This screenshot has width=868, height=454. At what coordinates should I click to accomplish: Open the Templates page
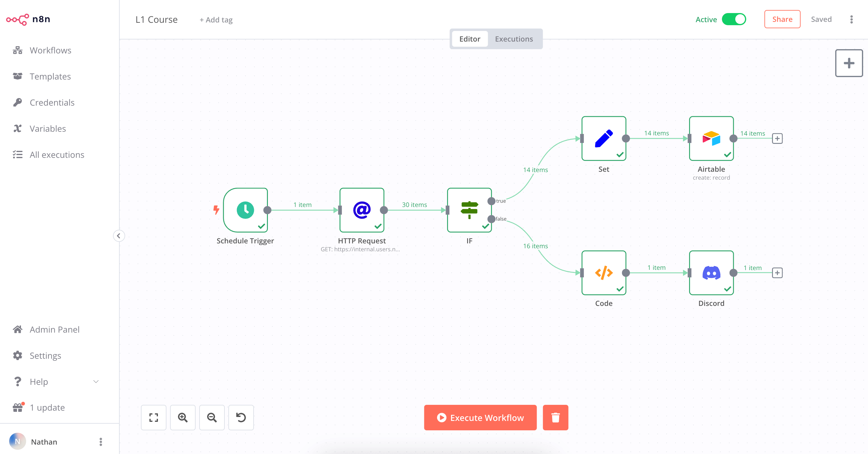tap(50, 76)
